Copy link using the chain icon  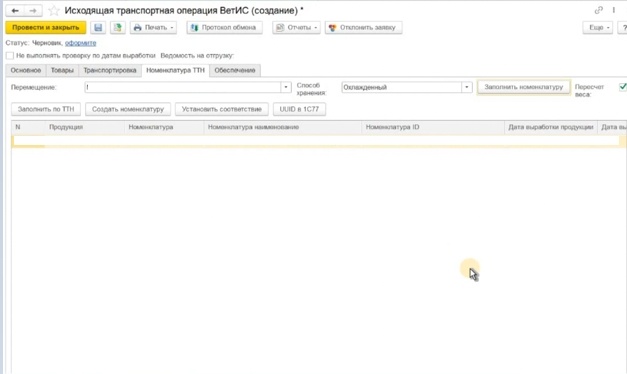pos(599,10)
